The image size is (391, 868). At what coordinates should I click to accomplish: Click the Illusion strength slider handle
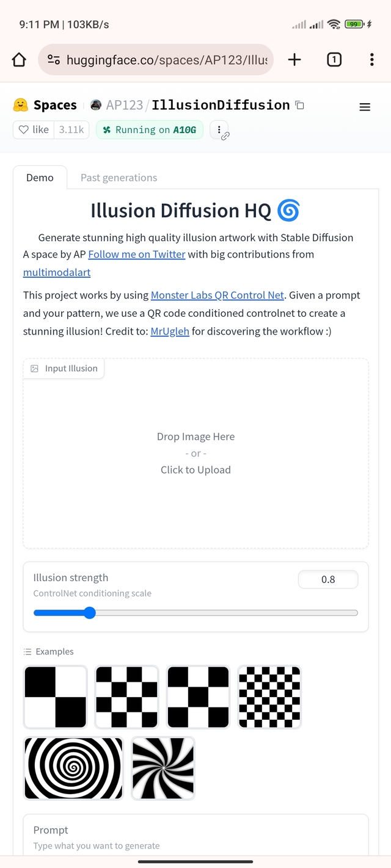(90, 613)
